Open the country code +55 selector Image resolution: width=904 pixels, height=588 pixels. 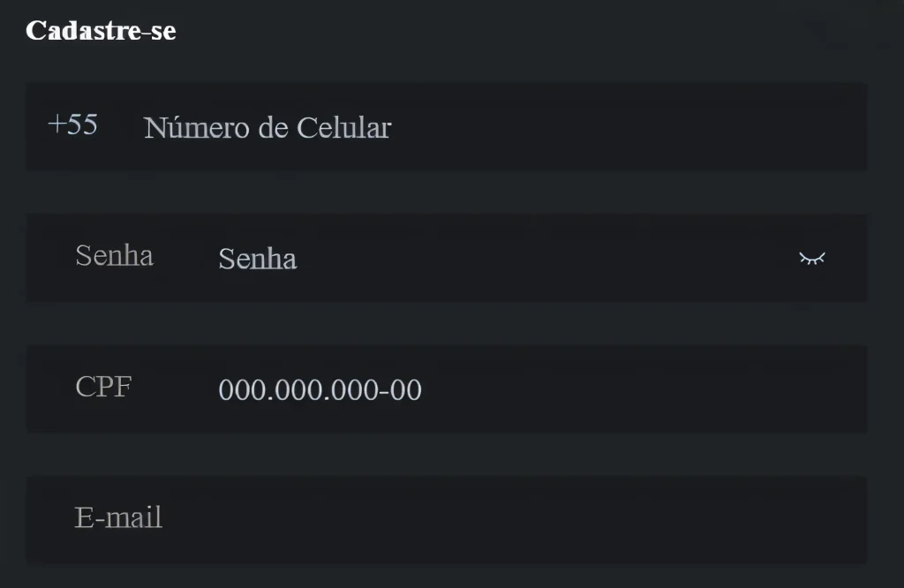pos(72,124)
